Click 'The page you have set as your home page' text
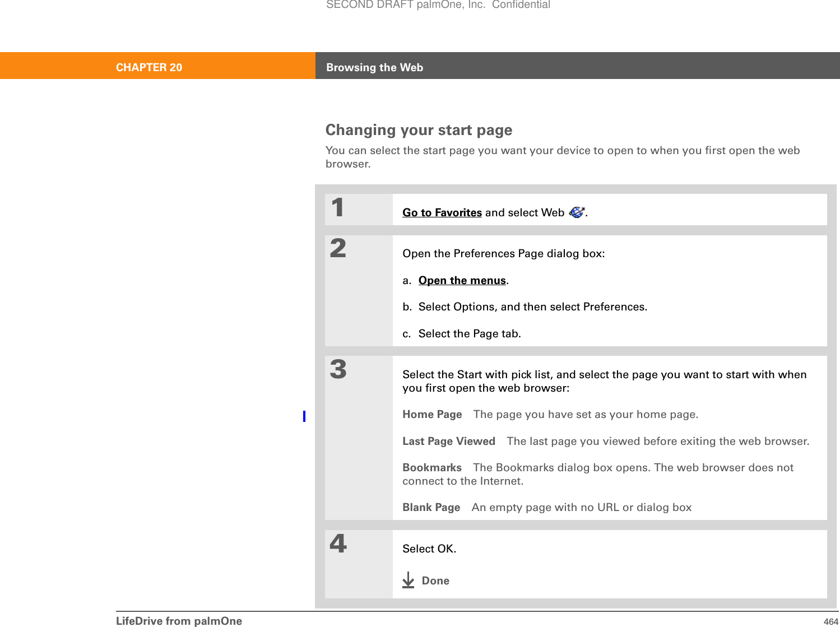The width and height of the screenshot is (840, 627). click(586, 415)
